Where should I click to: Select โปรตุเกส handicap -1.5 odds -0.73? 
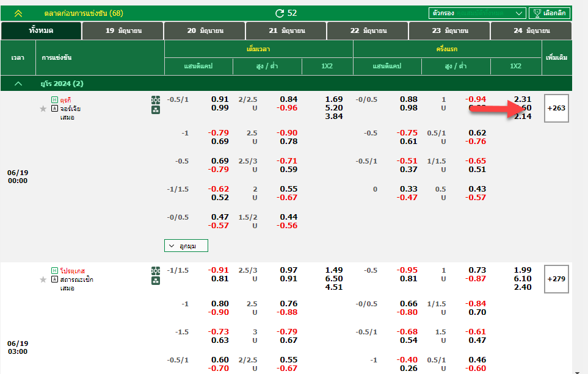[218, 332]
